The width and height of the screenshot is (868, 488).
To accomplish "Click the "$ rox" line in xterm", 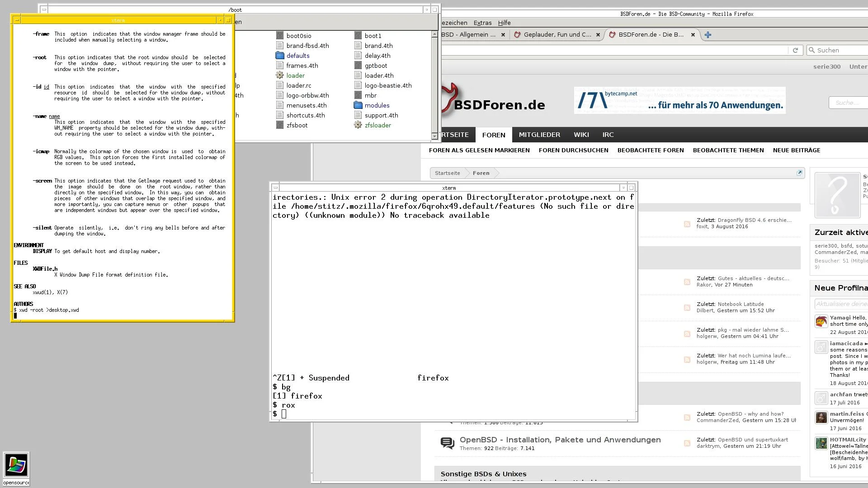I will click(x=284, y=405).
